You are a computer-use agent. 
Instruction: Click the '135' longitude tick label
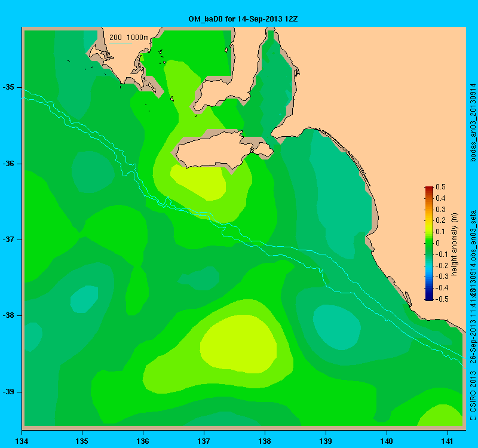coord(82,441)
